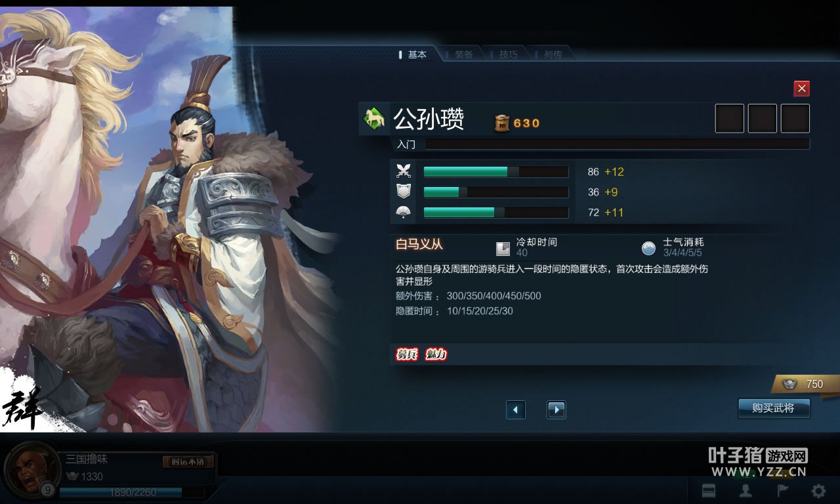Open the shop icon in bottom bar
840x504 pixels.
click(x=709, y=490)
